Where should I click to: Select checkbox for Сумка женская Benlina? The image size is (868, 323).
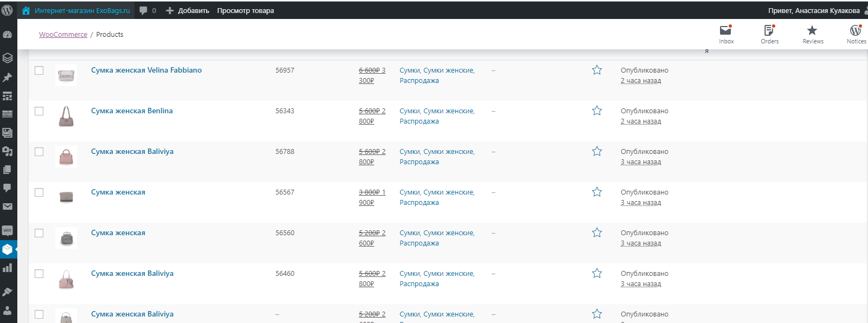[39, 111]
